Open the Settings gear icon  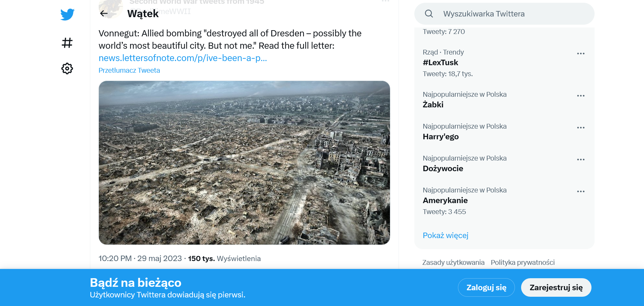click(67, 69)
